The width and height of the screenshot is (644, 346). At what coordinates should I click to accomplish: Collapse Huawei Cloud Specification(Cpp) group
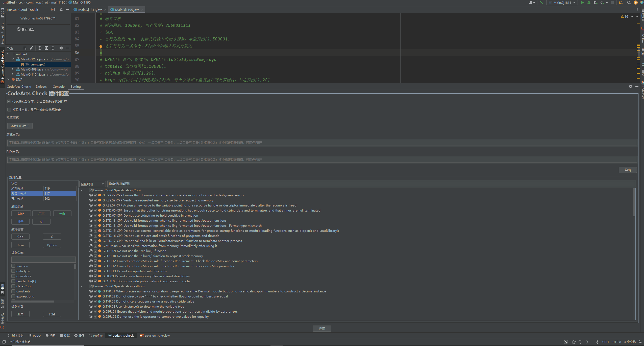[82, 190]
